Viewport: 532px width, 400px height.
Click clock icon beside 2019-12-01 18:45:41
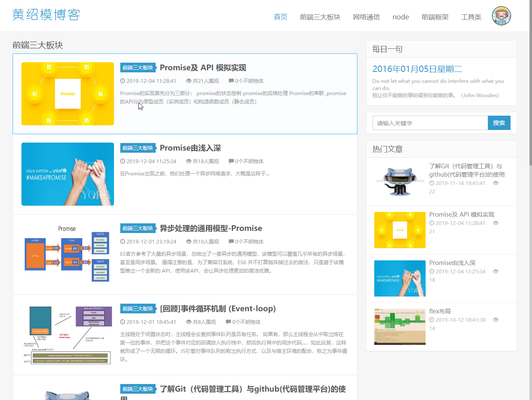(122, 322)
